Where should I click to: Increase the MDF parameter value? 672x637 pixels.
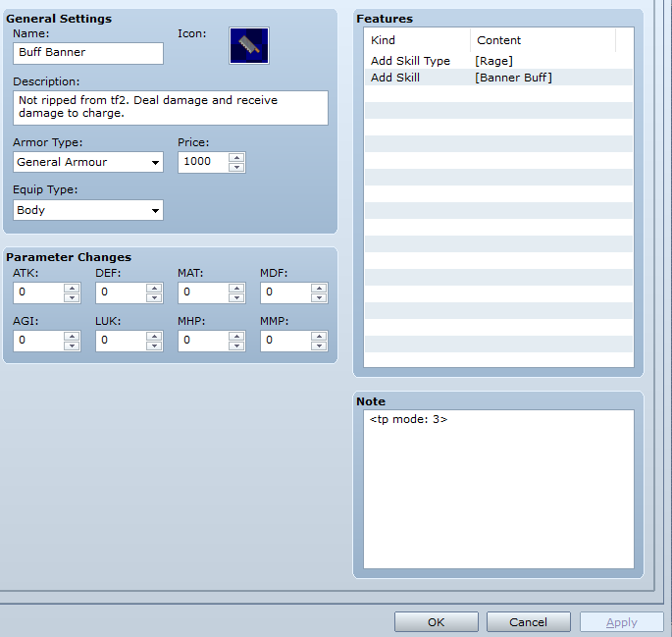click(319, 288)
